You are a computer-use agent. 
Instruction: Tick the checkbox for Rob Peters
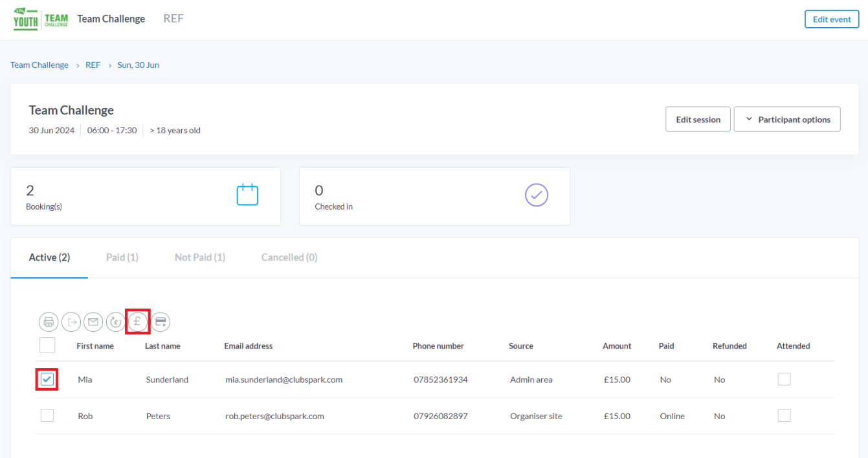[x=47, y=415]
